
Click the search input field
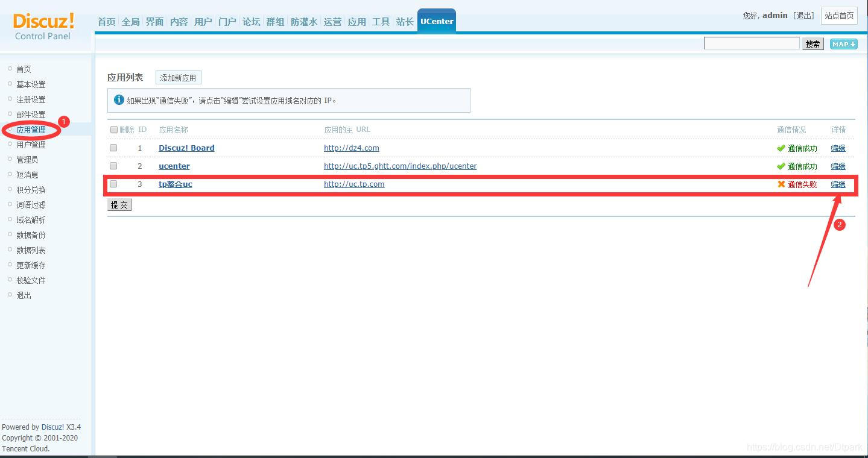[751, 43]
